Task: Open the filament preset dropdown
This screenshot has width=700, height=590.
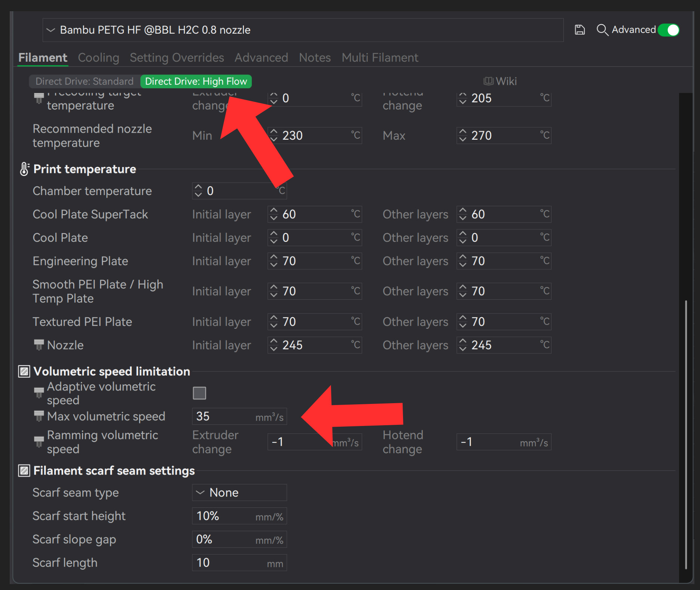Action: click(303, 30)
